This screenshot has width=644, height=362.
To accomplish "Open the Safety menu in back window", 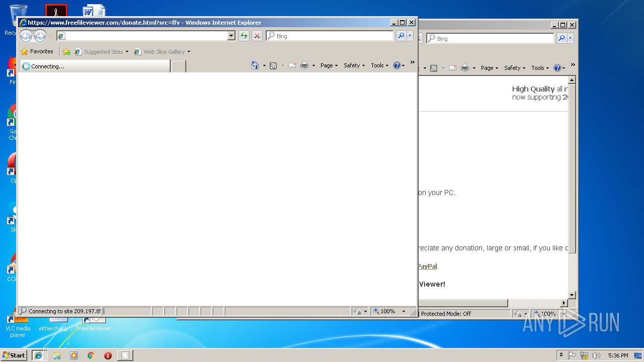I will click(x=515, y=68).
